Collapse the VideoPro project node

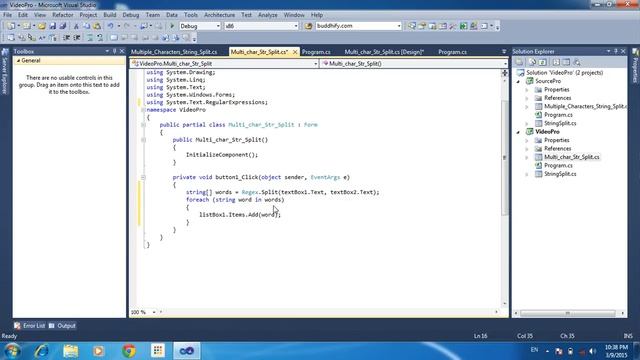[x=518, y=132]
